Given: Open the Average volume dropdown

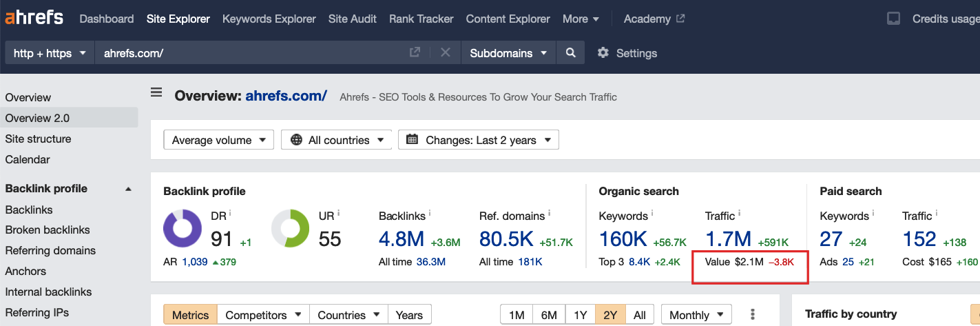Looking at the screenshot, I should point(219,140).
